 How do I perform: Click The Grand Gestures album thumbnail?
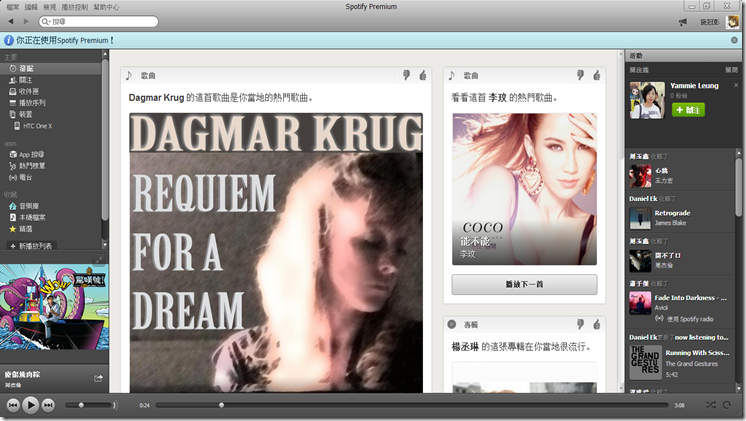[645, 362]
